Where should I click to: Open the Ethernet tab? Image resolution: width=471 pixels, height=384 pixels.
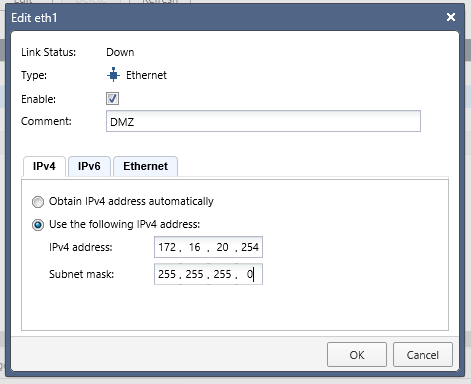pyautogui.click(x=145, y=166)
